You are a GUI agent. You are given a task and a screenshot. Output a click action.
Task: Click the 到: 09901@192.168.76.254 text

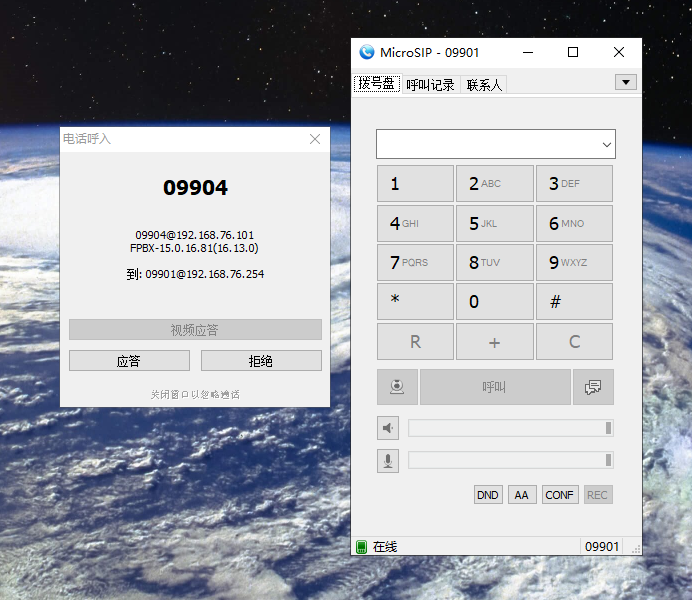[195, 274]
